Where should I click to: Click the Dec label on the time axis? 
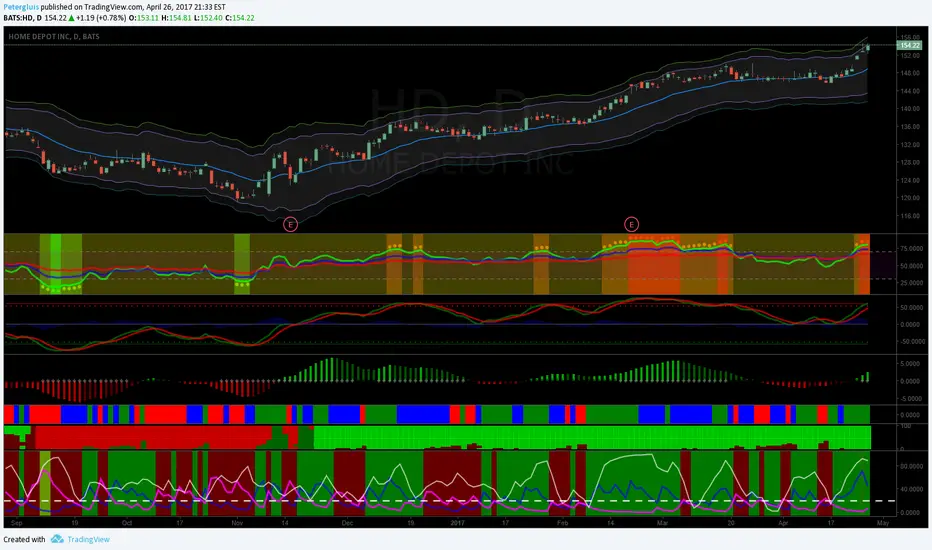click(347, 523)
